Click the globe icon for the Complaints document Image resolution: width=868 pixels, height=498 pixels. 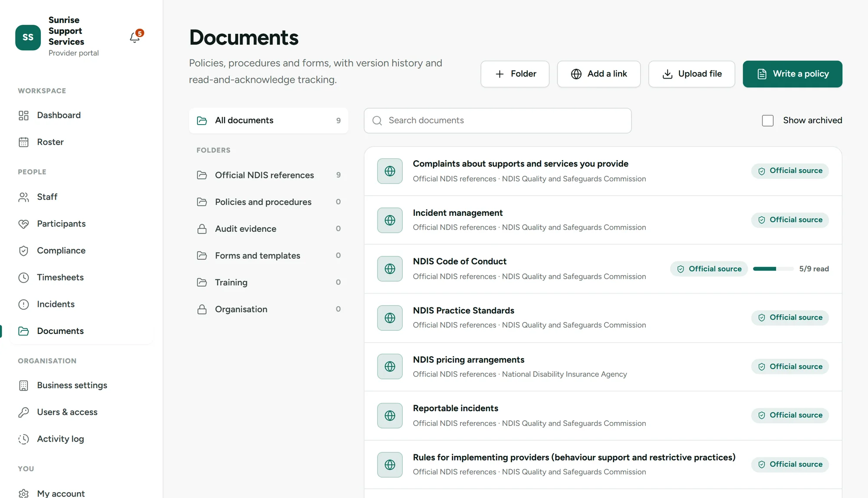coord(390,171)
